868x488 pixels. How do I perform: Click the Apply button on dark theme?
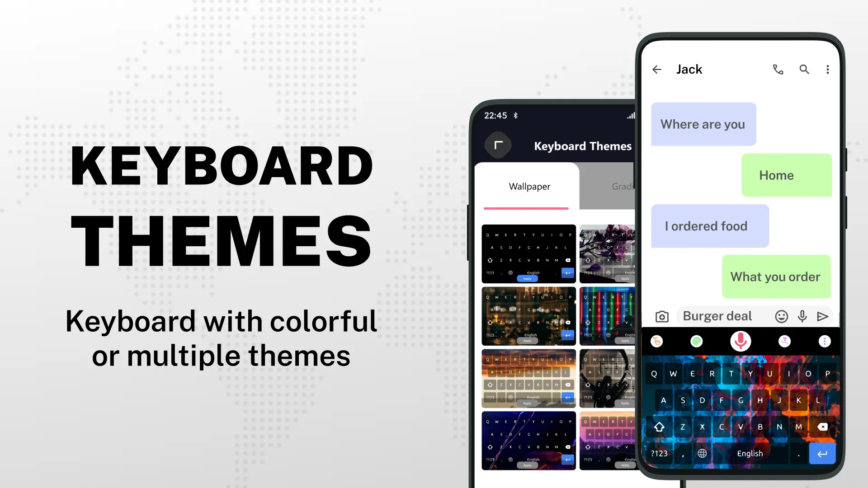[x=527, y=278]
